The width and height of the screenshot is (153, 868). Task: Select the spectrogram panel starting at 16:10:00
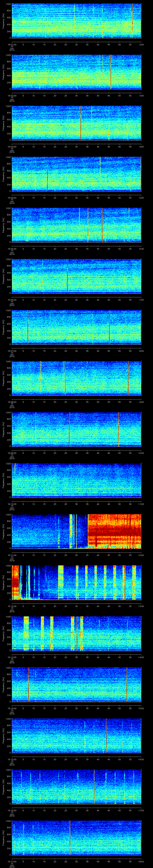[x=76, y=481]
